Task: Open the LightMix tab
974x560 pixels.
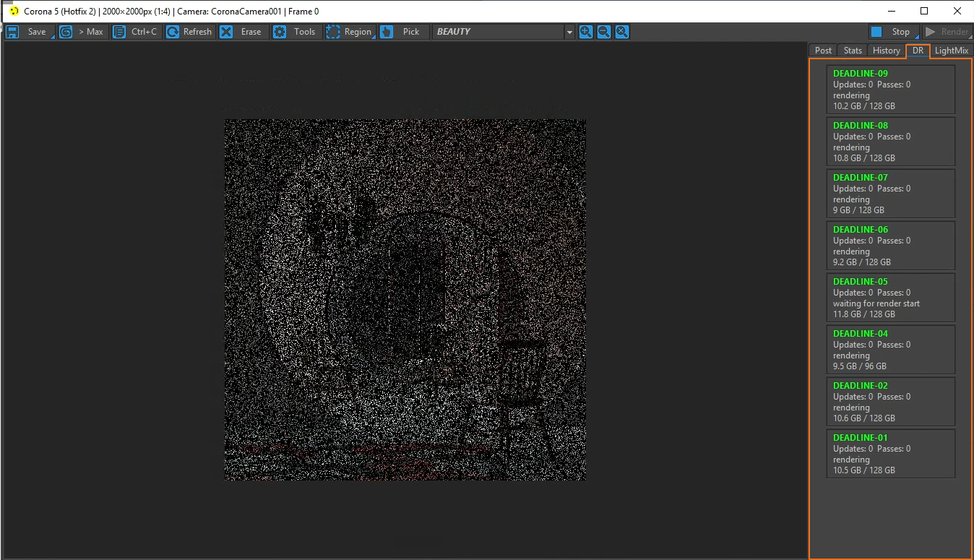Action: click(x=951, y=51)
